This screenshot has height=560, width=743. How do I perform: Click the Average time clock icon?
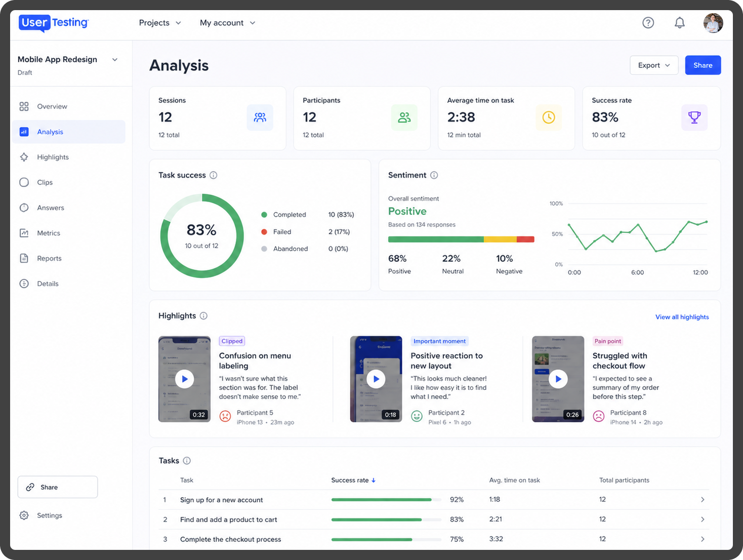(x=549, y=117)
